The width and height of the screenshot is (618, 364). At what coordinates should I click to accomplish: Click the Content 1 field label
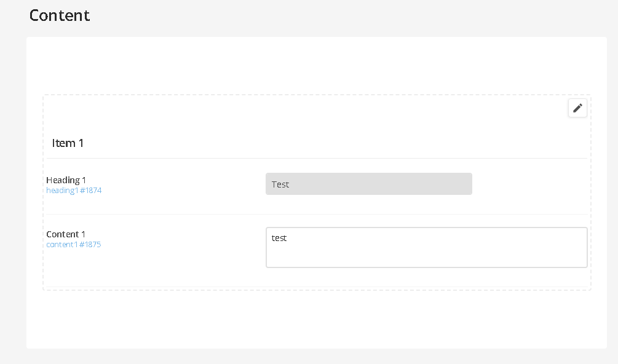[x=65, y=234]
